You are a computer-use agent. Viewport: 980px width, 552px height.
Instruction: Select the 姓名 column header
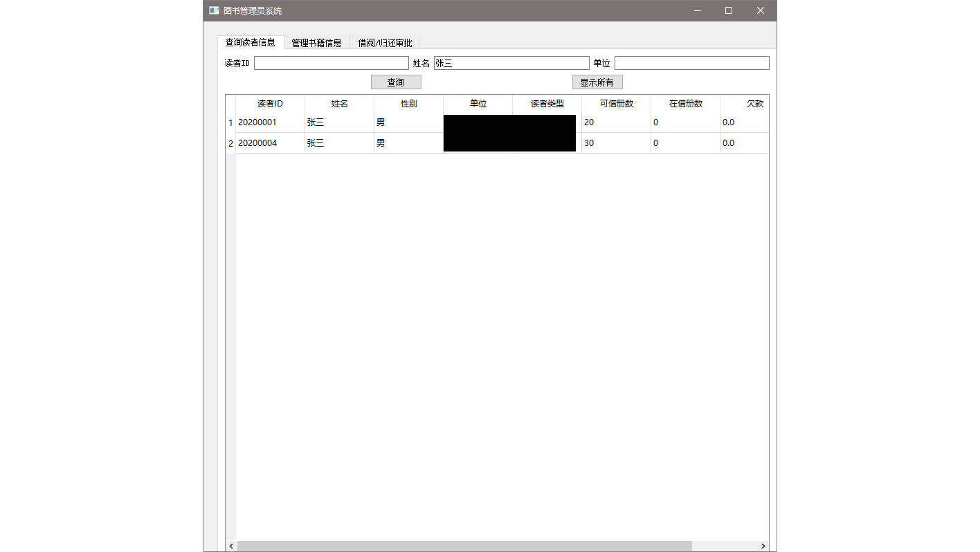[340, 104]
